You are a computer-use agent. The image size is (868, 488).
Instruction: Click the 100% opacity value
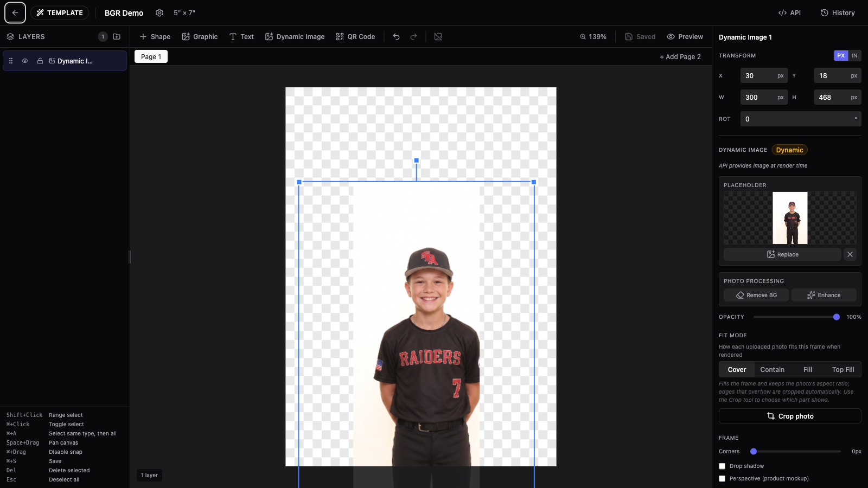[854, 317]
